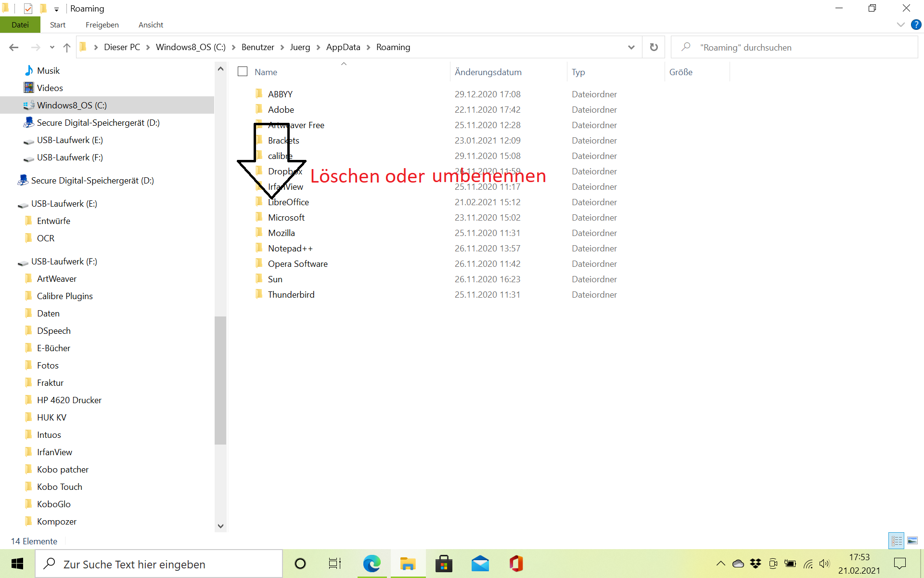Click the Mozilla folder icon
The image size is (924, 578).
[x=259, y=232]
